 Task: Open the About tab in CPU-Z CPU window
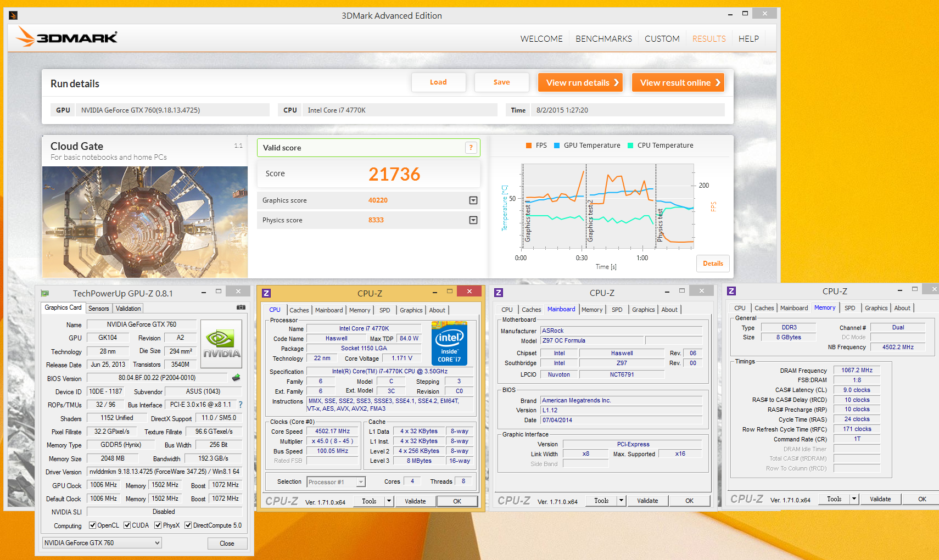(437, 310)
